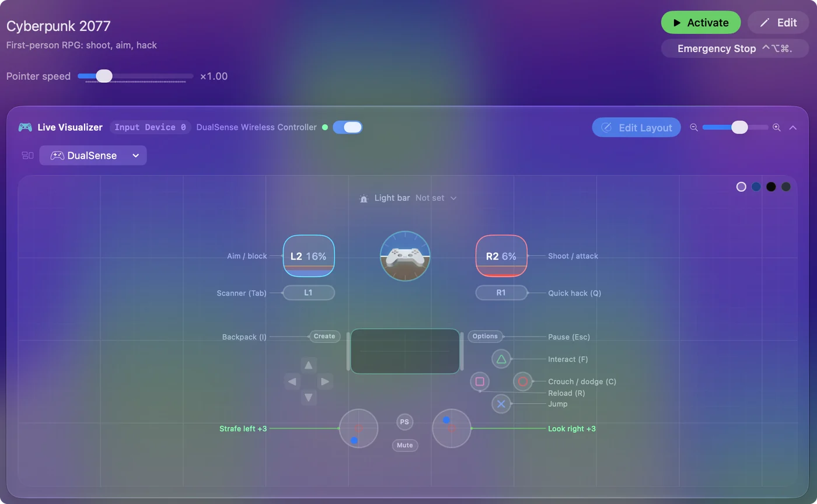
Task: Select the black background color option
Action: click(x=771, y=187)
